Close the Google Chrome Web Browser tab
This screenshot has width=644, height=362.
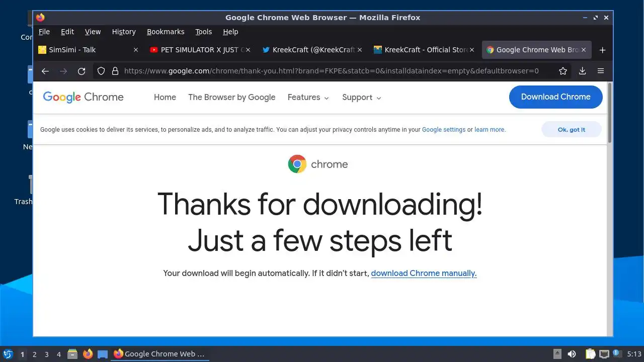[x=584, y=50]
